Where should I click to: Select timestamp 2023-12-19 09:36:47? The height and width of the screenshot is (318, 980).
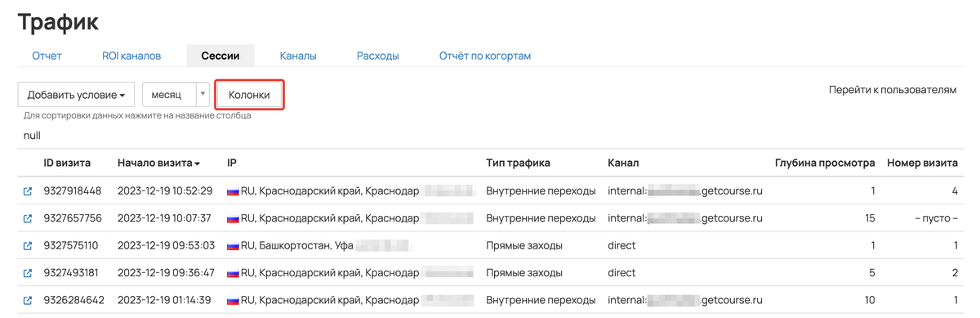click(x=166, y=273)
